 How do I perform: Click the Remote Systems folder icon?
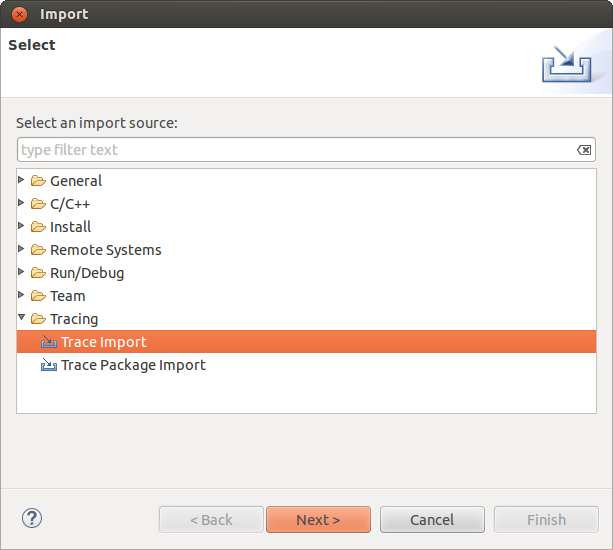38,250
